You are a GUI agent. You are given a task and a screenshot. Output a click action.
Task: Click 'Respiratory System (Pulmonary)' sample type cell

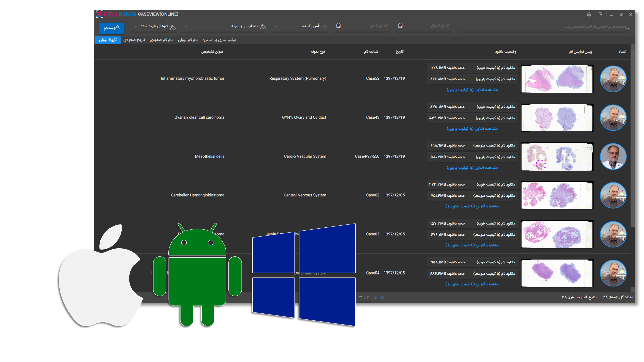coord(298,79)
